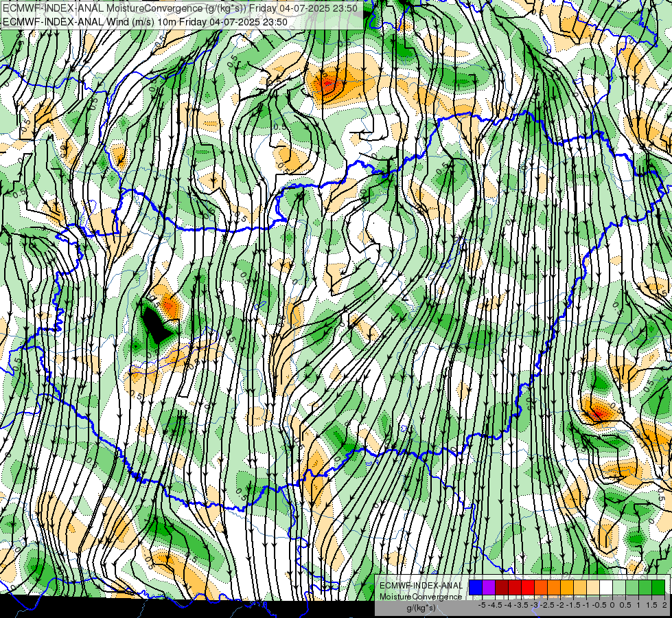Select the pale peach swatch between -1 and -0.5
The image size is (672, 618).
click(x=593, y=588)
